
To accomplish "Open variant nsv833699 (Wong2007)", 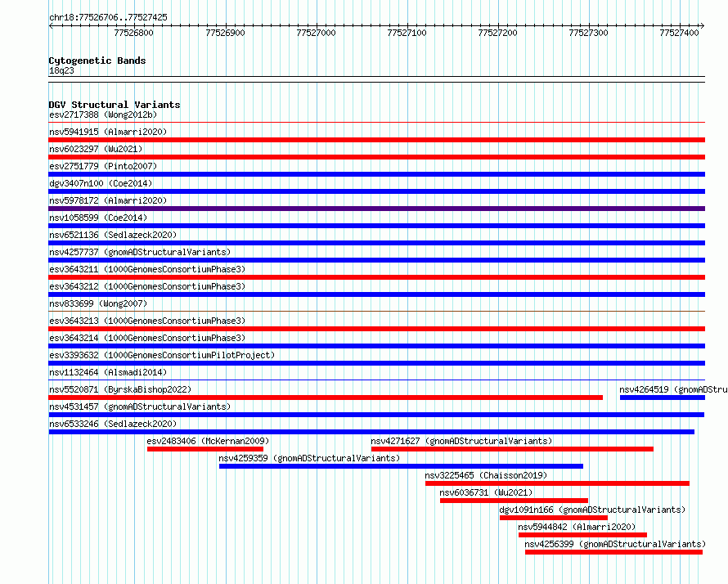I will click(98, 303).
